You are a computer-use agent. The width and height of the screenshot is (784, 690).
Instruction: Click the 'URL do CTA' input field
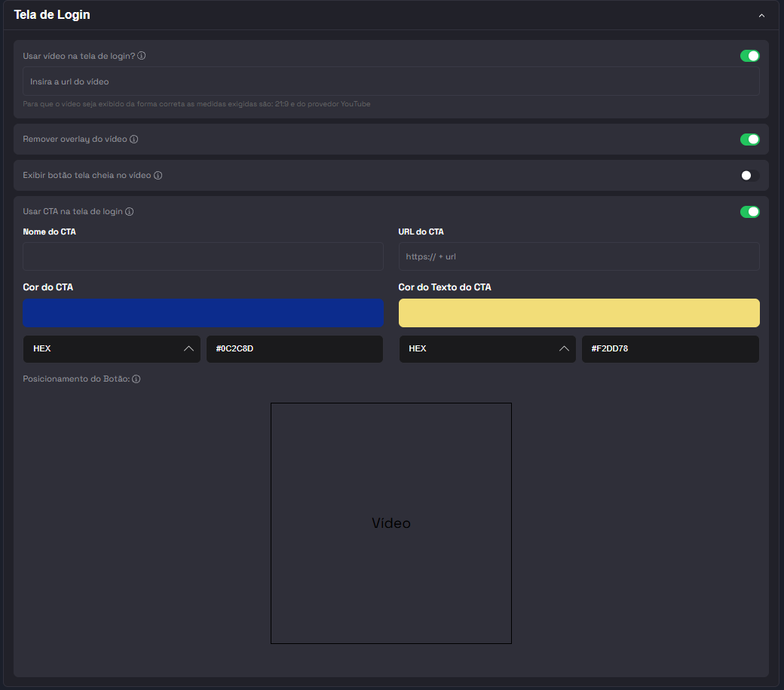578,256
